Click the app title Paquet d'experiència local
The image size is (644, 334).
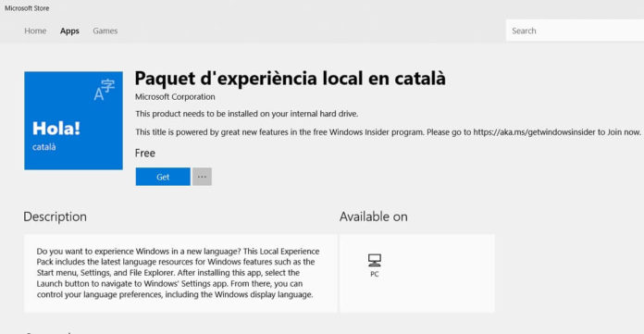[290, 78]
